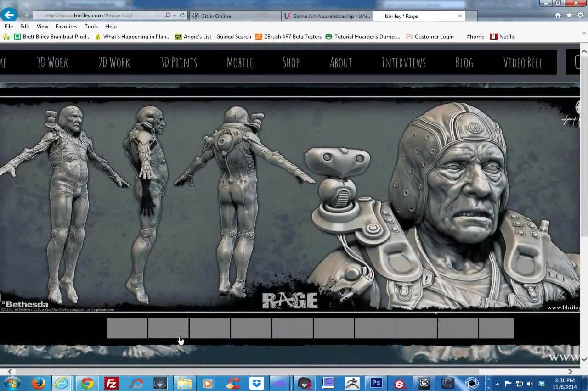The image size is (588, 391).
Task: Go to the Blog page
Action: (x=464, y=62)
